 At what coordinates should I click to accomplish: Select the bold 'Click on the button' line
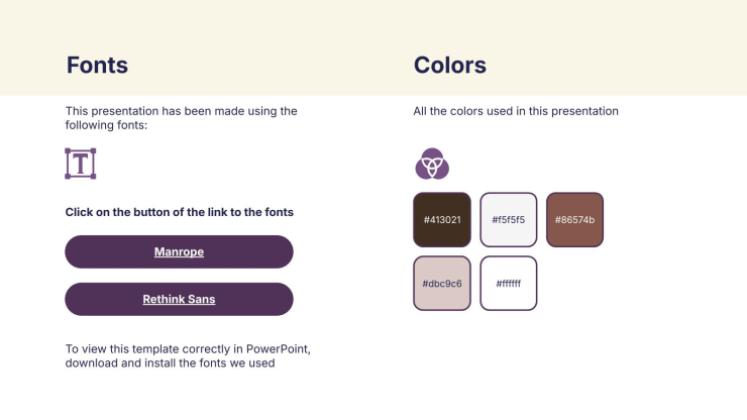pyautogui.click(x=179, y=212)
